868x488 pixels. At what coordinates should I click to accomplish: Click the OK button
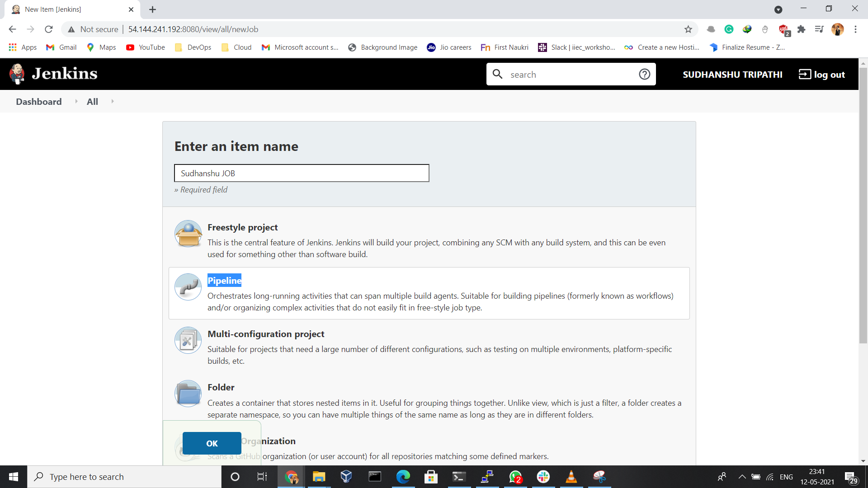click(x=212, y=443)
